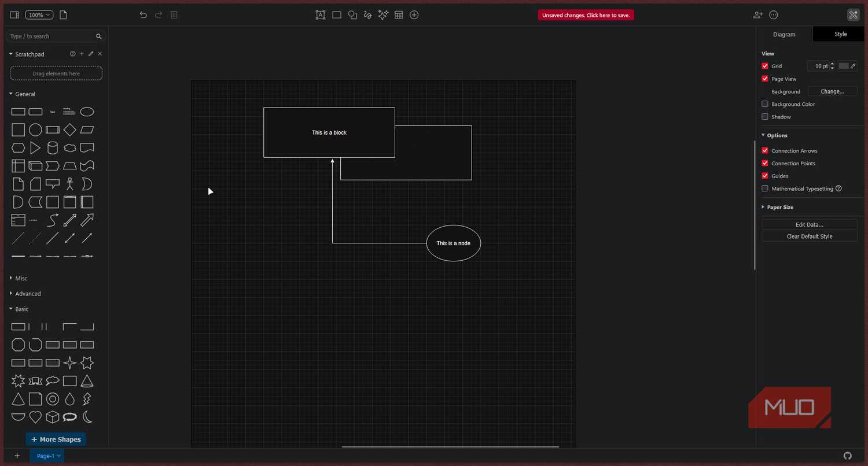Pick the Crescent moon shape in Basic
Image resolution: width=868 pixels, height=466 pixels.
[x=87, y=417]
